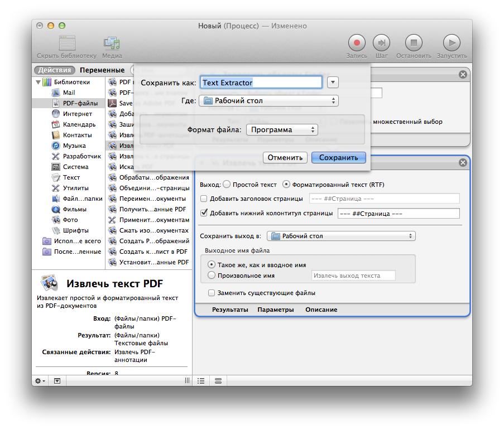Enable Добавить заголовок страницы checkbox

coord(204,199)
